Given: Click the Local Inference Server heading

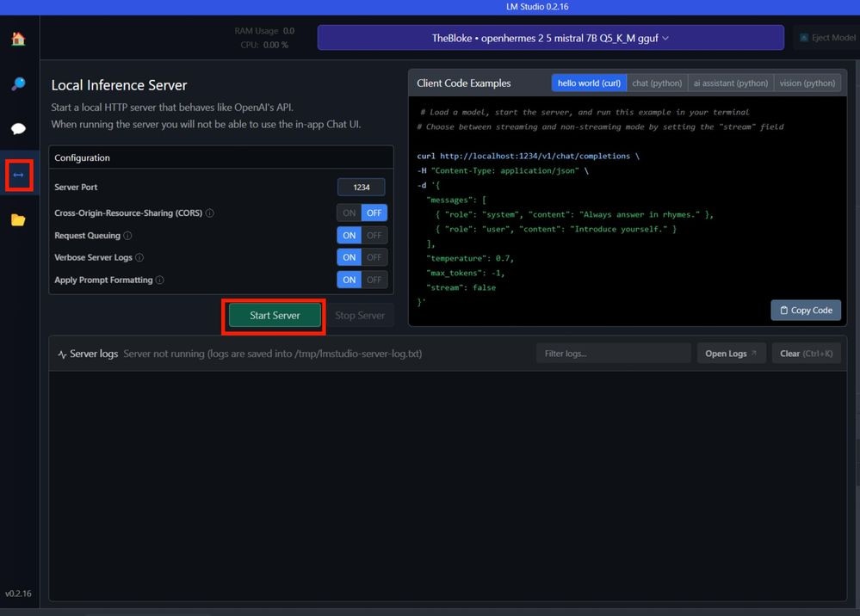Looking at the screenshot, I should [119, 85].
